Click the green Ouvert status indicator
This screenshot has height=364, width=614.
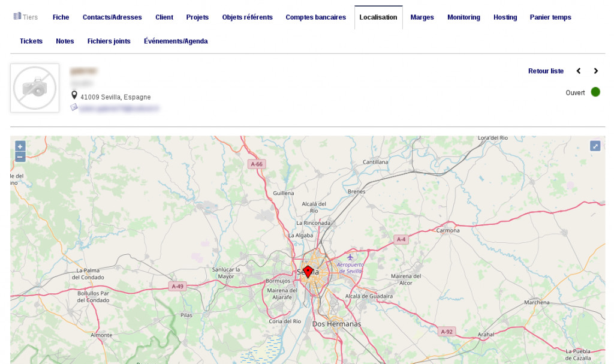point(595,92)
